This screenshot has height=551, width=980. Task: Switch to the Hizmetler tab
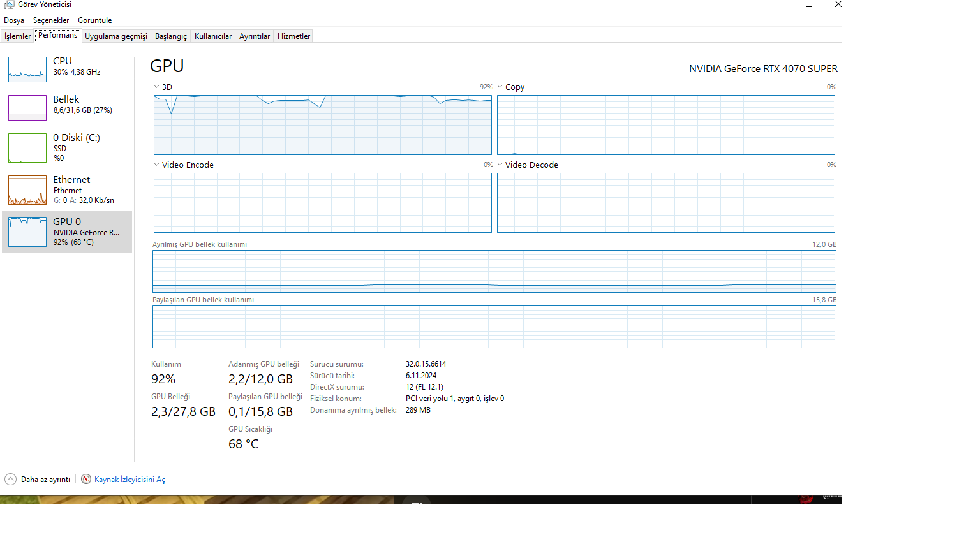294,36
